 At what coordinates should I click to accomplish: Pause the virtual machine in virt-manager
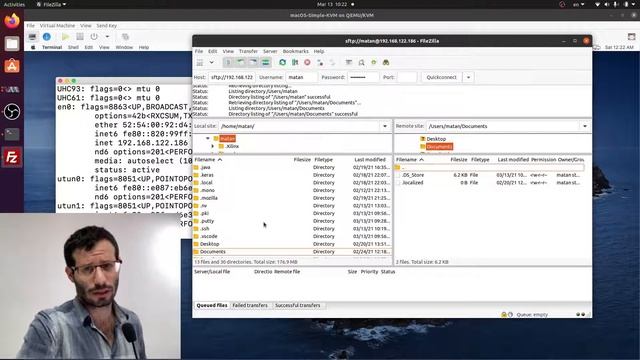(80, 37)
